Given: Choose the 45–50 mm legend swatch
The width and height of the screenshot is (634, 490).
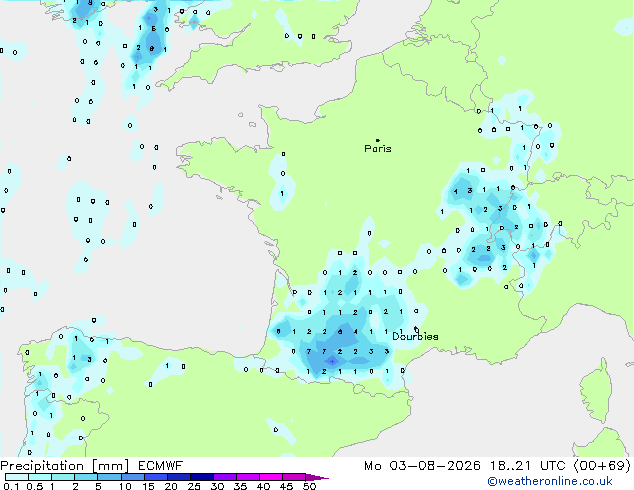Looking at the screenshot, I should (x=294, y=477).
